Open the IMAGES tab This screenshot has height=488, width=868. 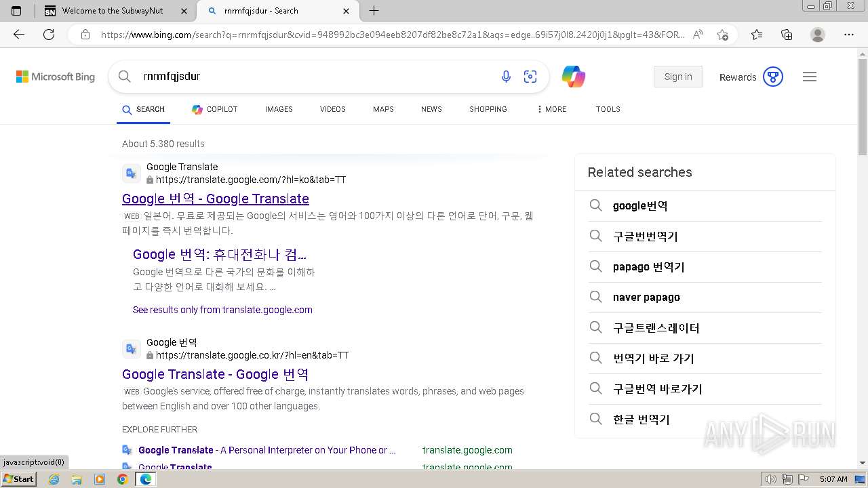pyautogui.click(x=279, y=109)
